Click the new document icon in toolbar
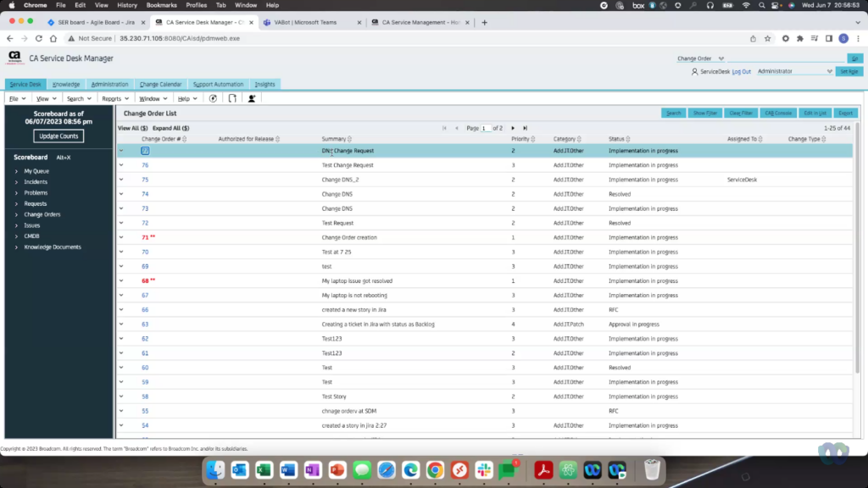Screen dimensions: 868x488 point(232,98)
